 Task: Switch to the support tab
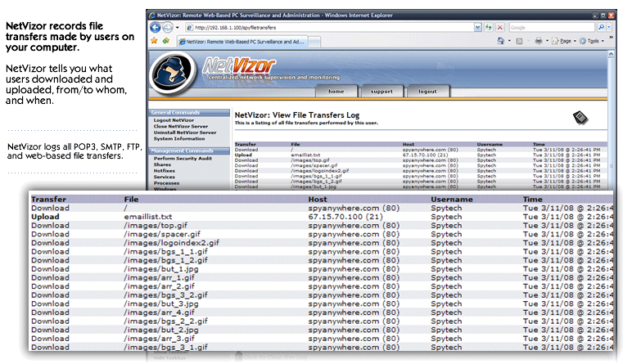[381, 92]
